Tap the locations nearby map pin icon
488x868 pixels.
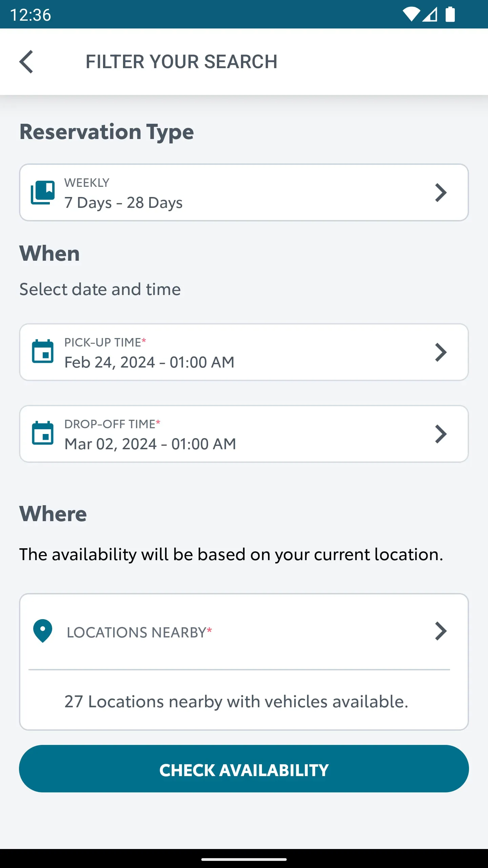click(43, 631)
